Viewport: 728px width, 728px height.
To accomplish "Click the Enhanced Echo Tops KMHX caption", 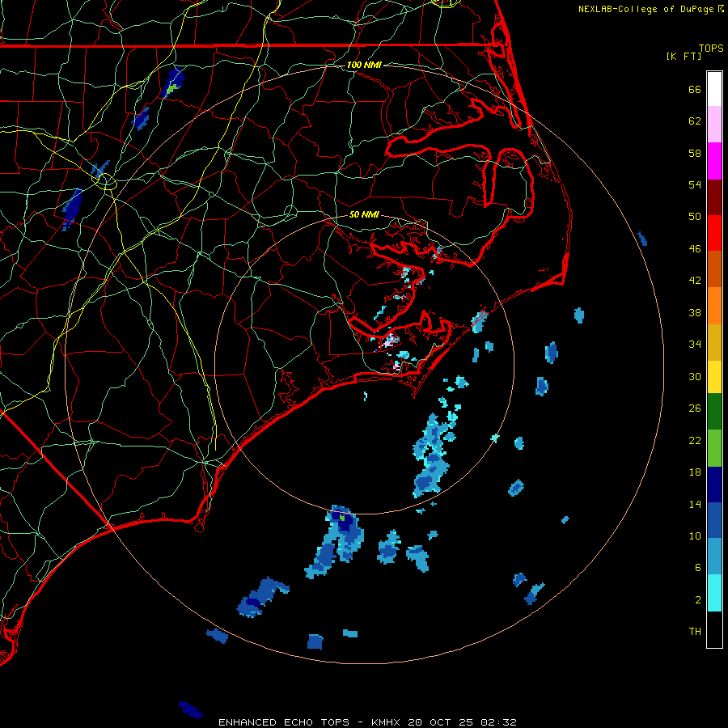I will (x=367, y=722).
